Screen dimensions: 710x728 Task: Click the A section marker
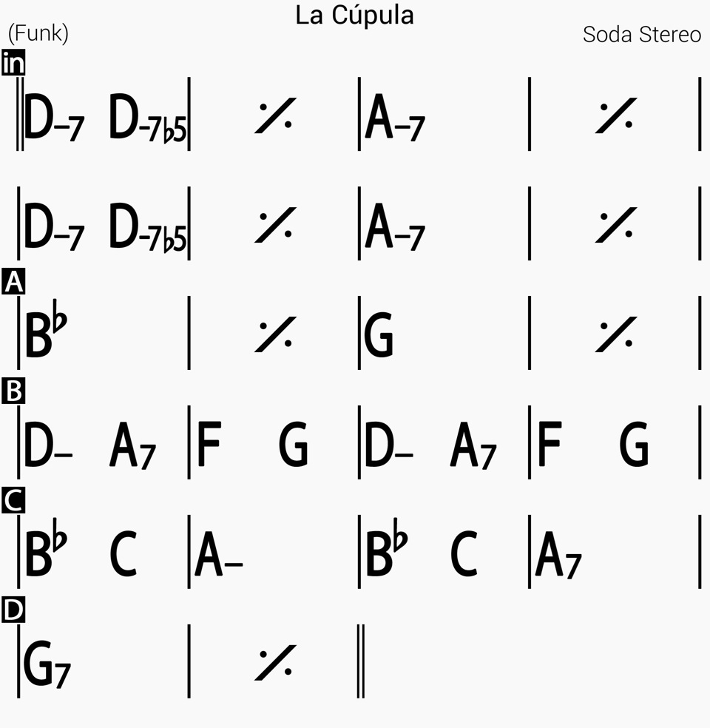click(x=13, y=281)
